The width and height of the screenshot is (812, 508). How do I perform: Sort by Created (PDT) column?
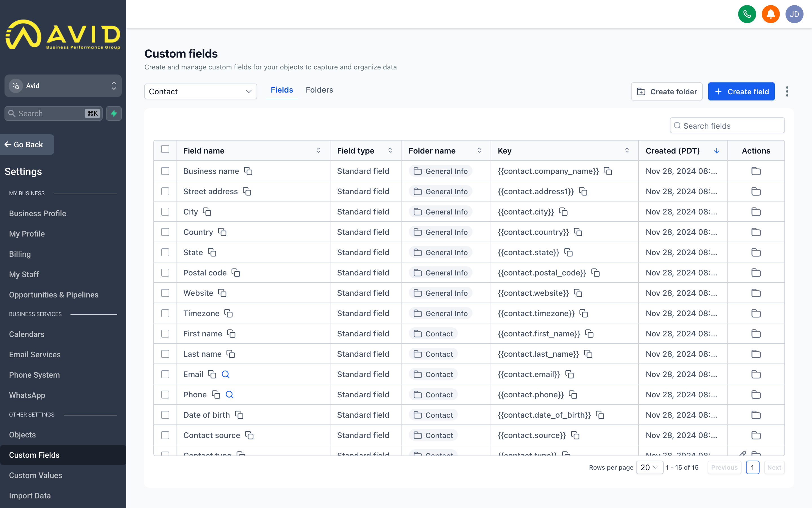click(x=716, y=151)
